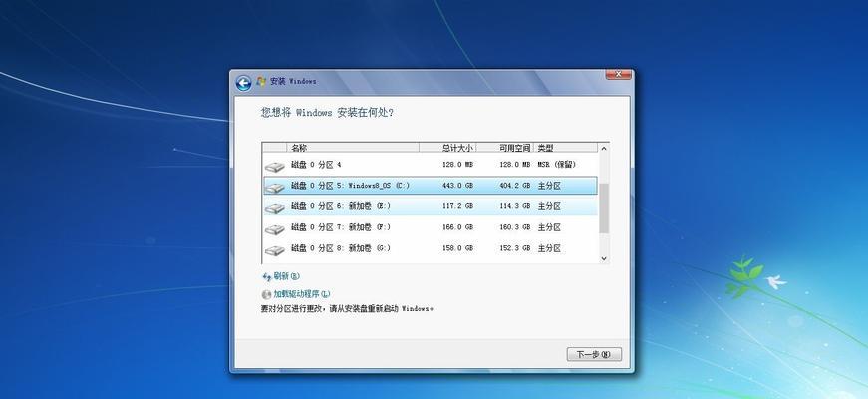Image resolution: width=868 pixels, height=399 pixels.
Task: Click the 117.2 GB total size value
Action: [x=457, y=206]
